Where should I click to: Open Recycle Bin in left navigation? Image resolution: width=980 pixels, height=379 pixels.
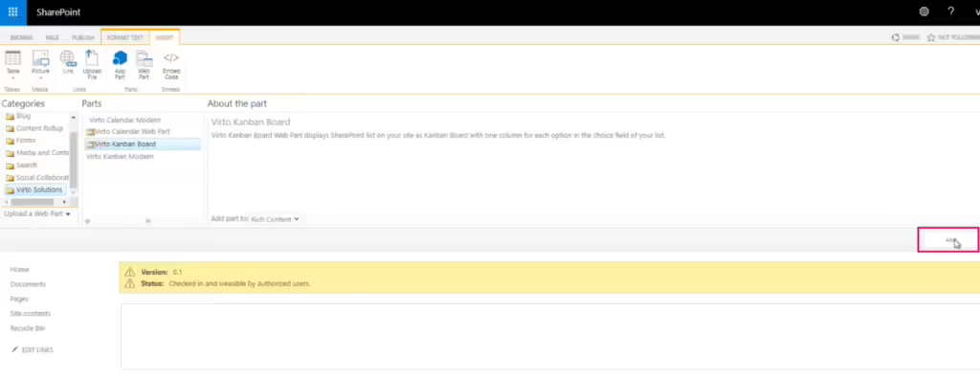pos(28,328)
